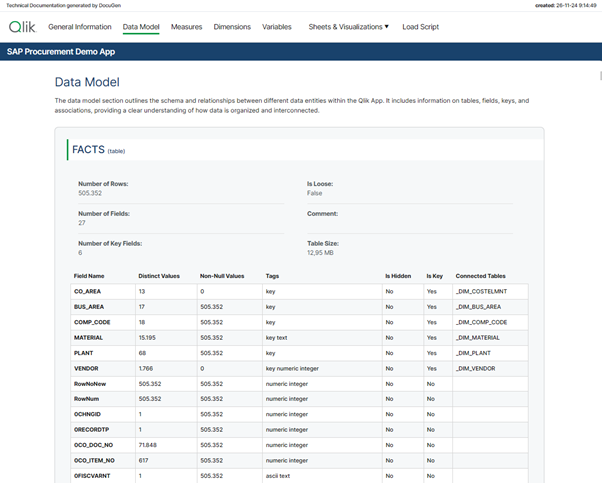The width and height of the screenshot is (602, 483).
Task: Select the Variables tab
Action: pos(277,27)
